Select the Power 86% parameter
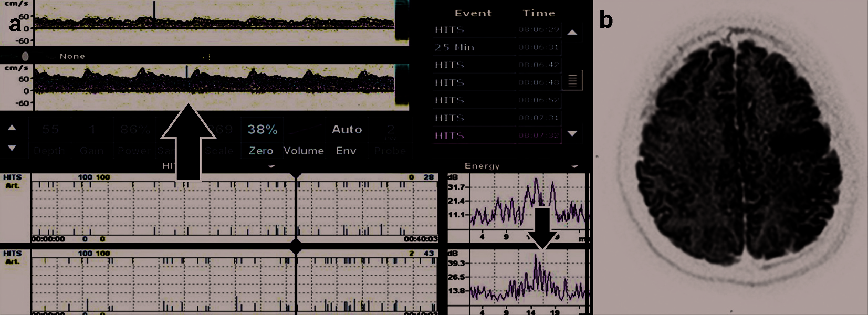Viewport: 868px width, 315px height. [x=134, y=140]
